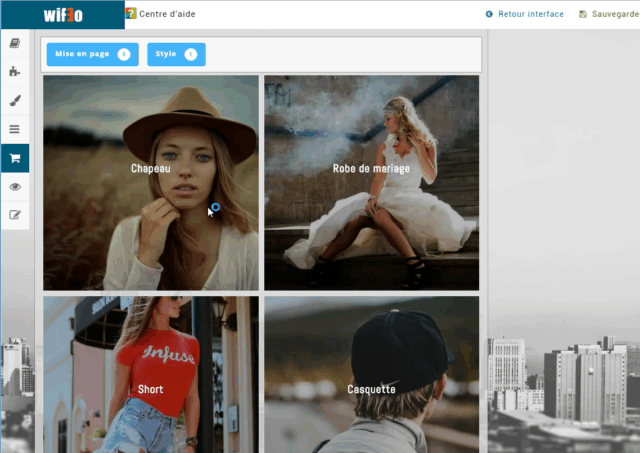Click the Wifeo logo

pyautogui.click(x=63, y=16)
